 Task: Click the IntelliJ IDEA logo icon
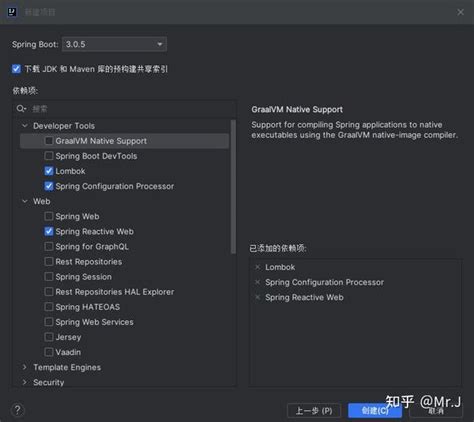(12, 12)
